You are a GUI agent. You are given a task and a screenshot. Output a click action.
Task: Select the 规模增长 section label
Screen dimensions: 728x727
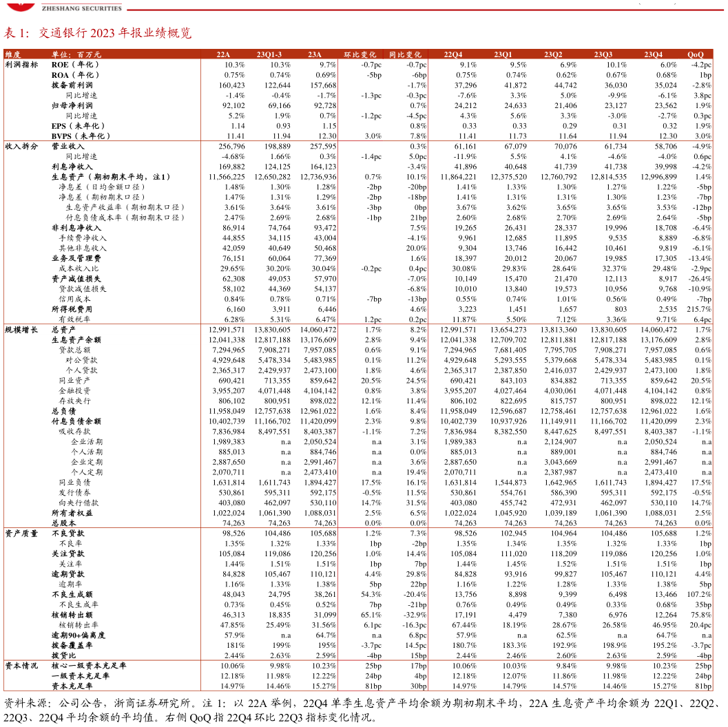pos(21,330)
